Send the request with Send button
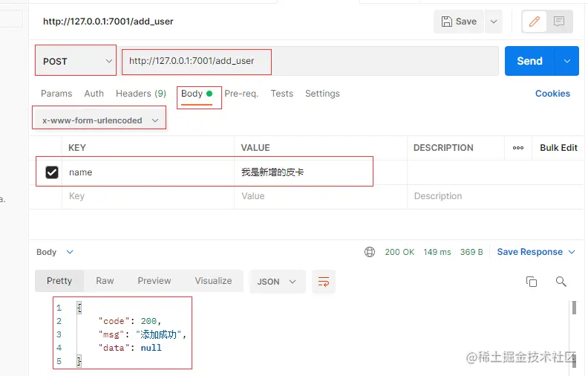 529,61
